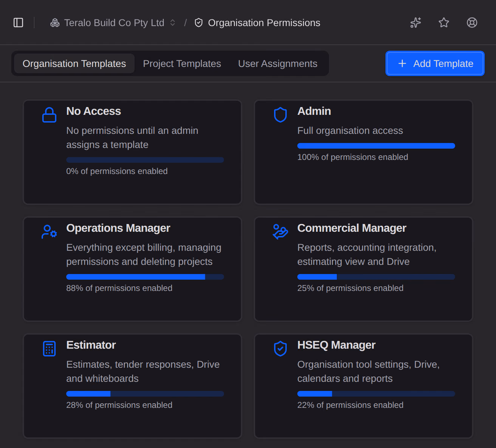Favourite this page with the star icon
Viewport: 496px width, 448px height.
click(444, 23)
